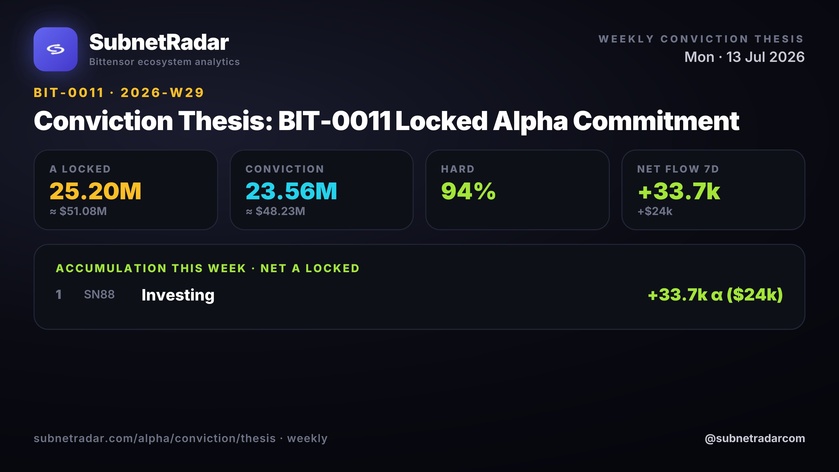Screen dimensions: 839x472
Task: Open the Investing subnet row
Action: click(419, 295)
